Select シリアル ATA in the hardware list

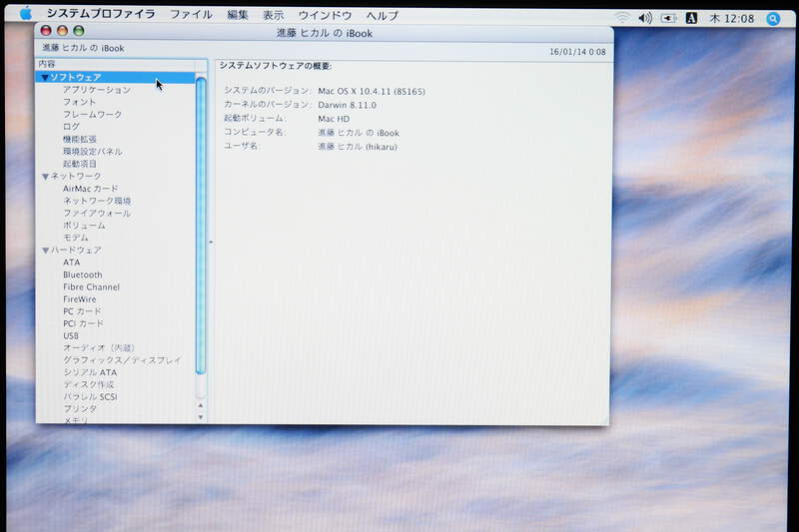(90, 372)
